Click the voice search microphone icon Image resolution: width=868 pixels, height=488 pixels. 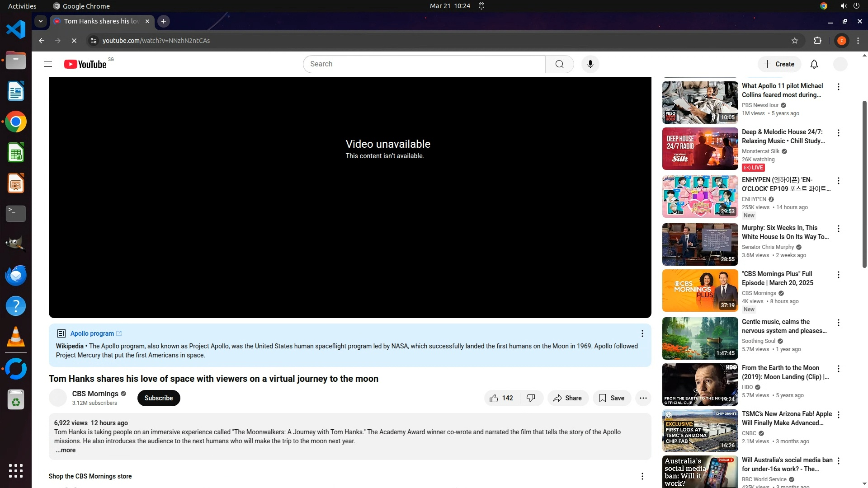click(x=590, y=64)
